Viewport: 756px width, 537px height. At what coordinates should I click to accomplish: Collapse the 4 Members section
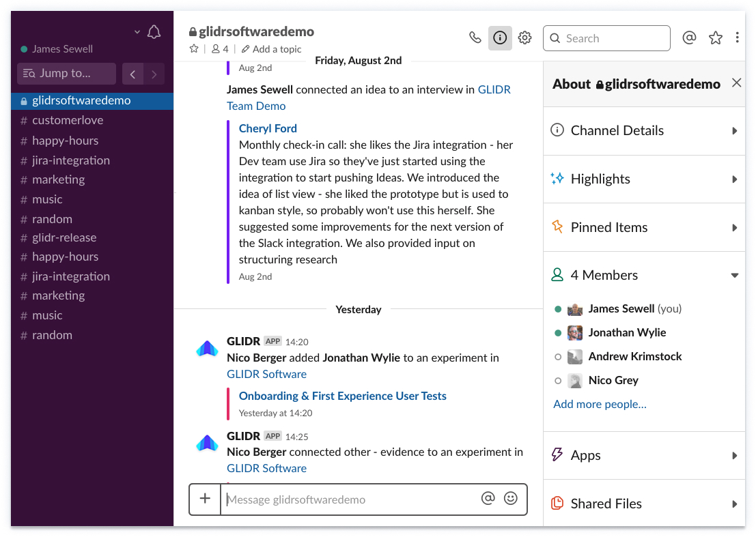pos(644,275)
